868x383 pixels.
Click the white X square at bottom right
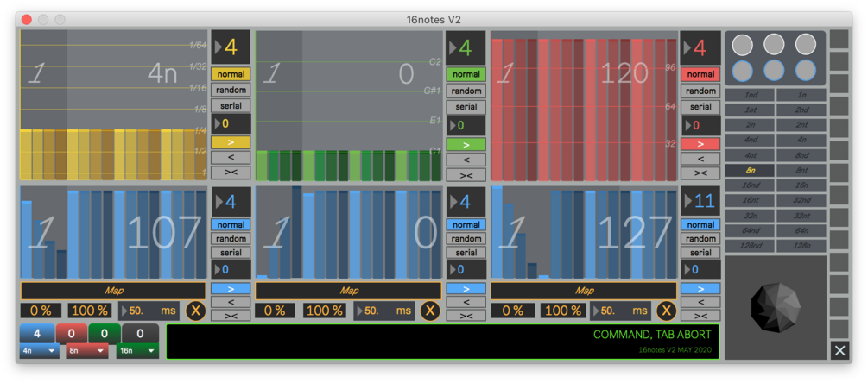pyautogui.click(x=839, y=350)
